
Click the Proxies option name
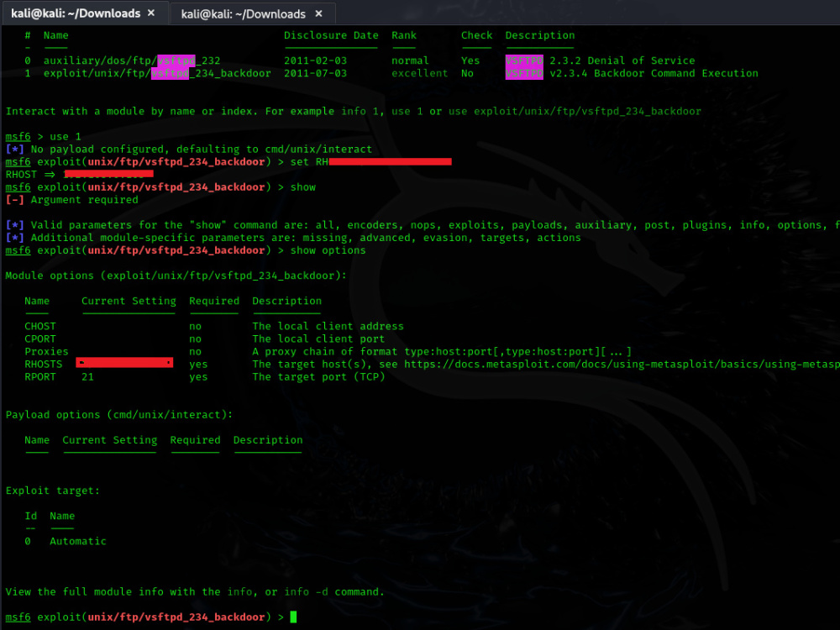[x=46, y=351]
